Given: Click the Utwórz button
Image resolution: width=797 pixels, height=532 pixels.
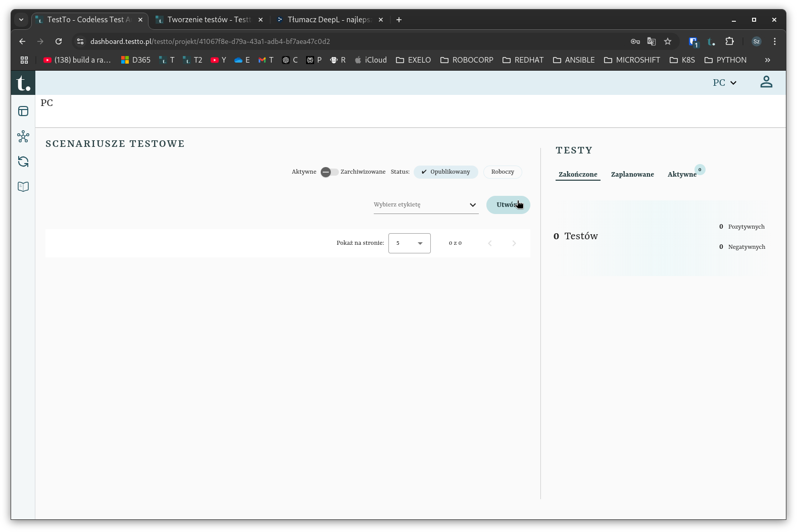Looking at the screenshot, I should point(508,205).
